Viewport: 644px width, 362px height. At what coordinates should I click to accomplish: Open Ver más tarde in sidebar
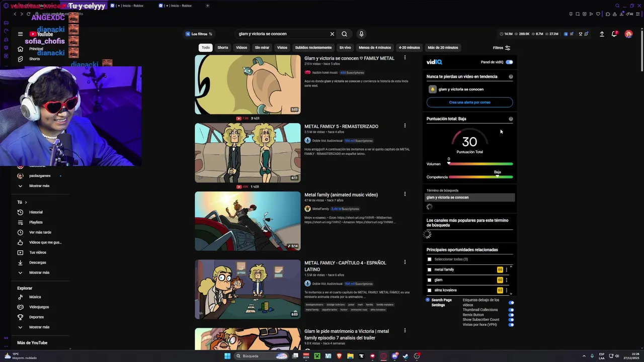[39, 232]
